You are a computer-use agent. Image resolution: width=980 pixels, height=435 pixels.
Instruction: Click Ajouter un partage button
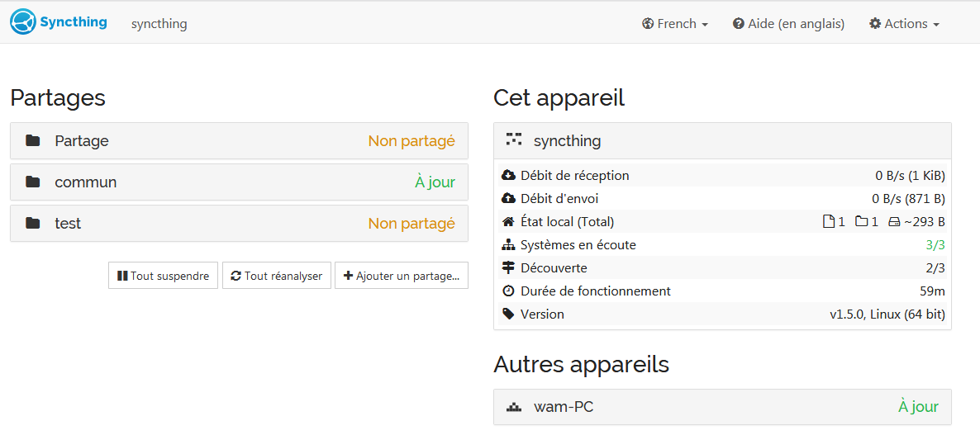pos(402,276)
